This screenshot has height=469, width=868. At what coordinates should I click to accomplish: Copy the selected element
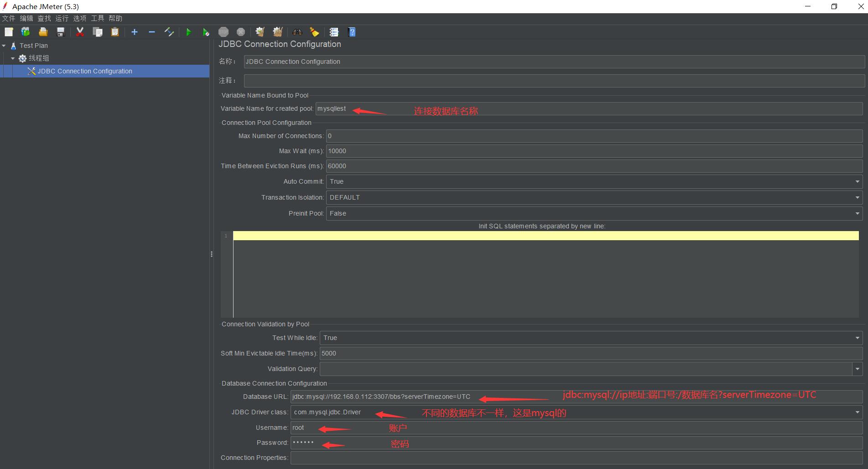pyautogui.click(x=98, y=32)
